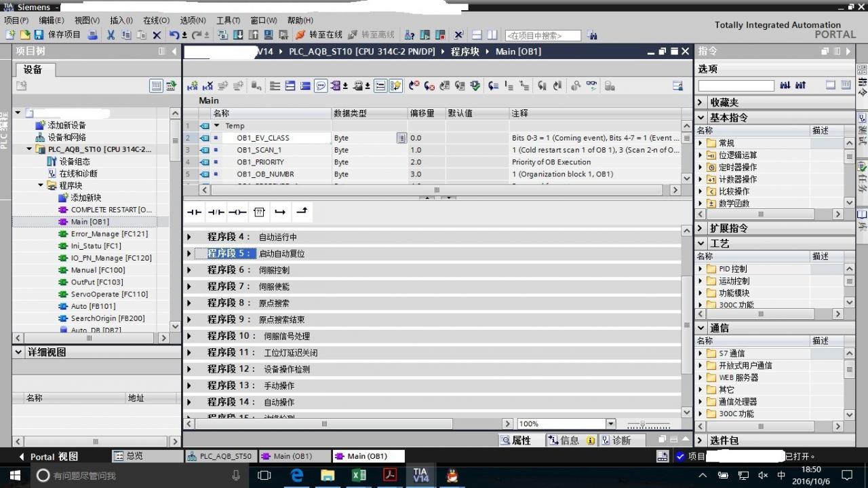
Task: Click 添加新块 in program blocks
Action: pyautogui.click(x=86, y=198)
